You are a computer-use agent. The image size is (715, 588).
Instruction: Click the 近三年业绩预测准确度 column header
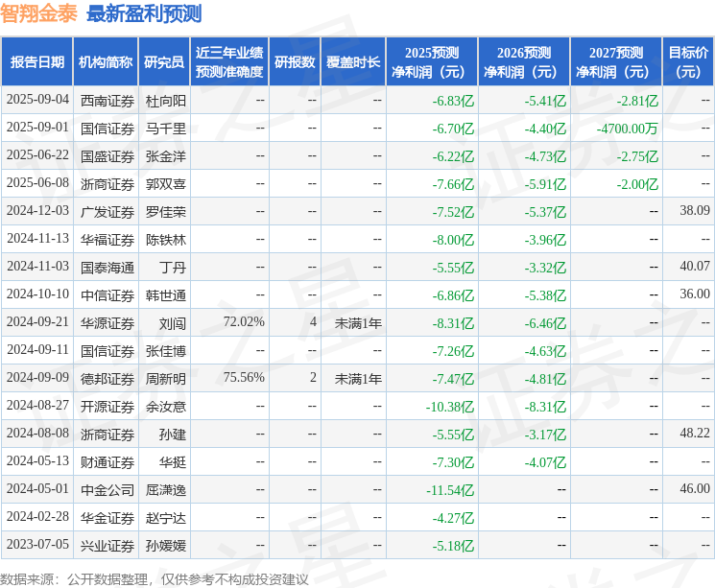pos(229,61)
